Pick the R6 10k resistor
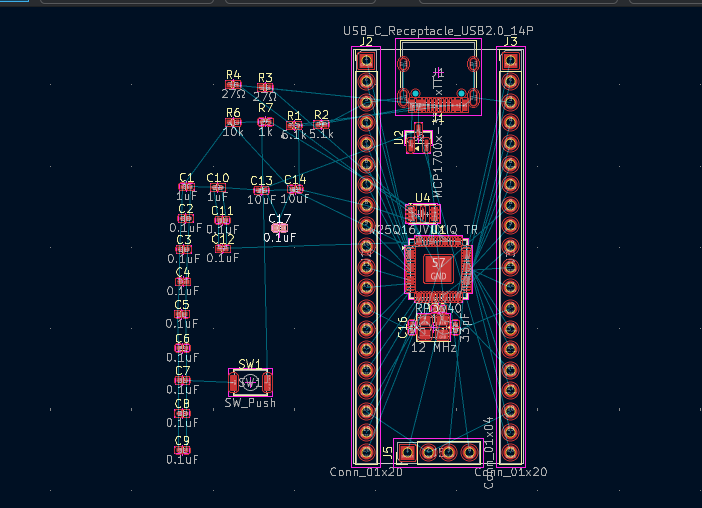702x508 pixels. pos(233,122)
